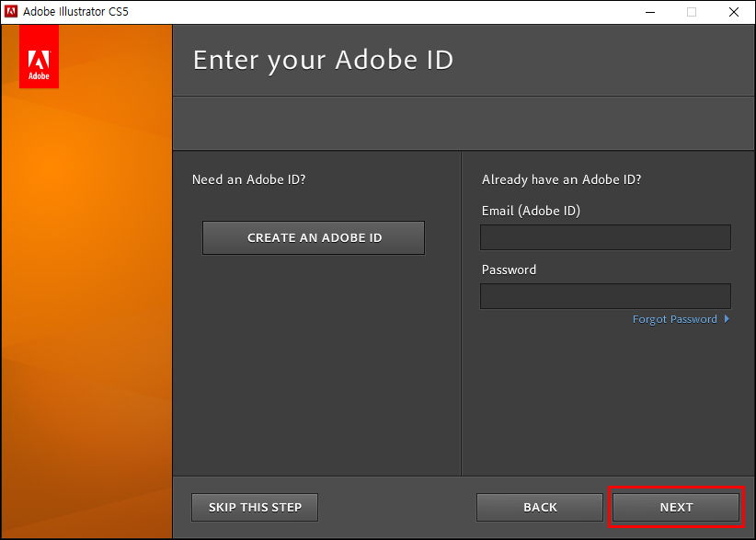Go back with the BACK button
Viewport: 756px width, 540px height.
point(540,507)
